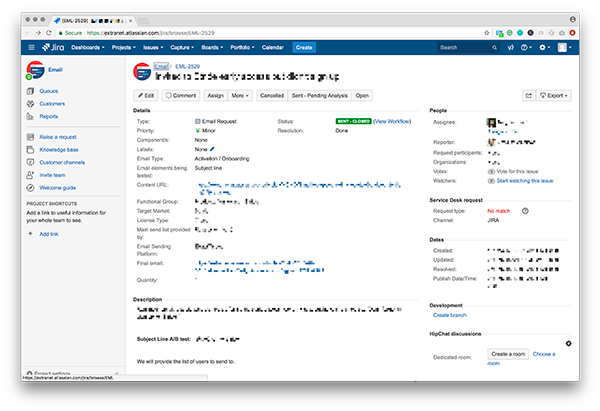Click the Create a room button
Screen dimensions: 600x411
(x=508, y=354)
